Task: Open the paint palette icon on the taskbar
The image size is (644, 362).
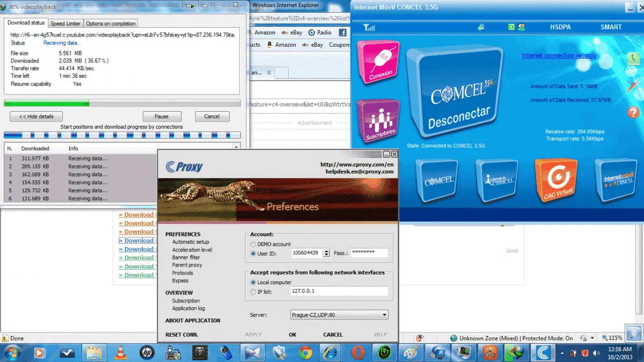Action: click(x=411, y=352)
